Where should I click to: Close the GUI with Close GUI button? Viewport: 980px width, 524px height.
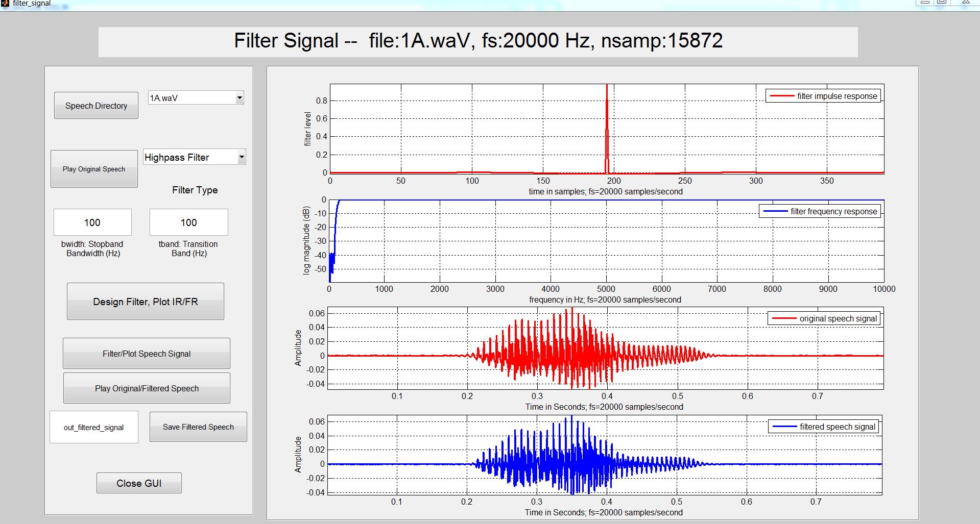pos(139,483)
